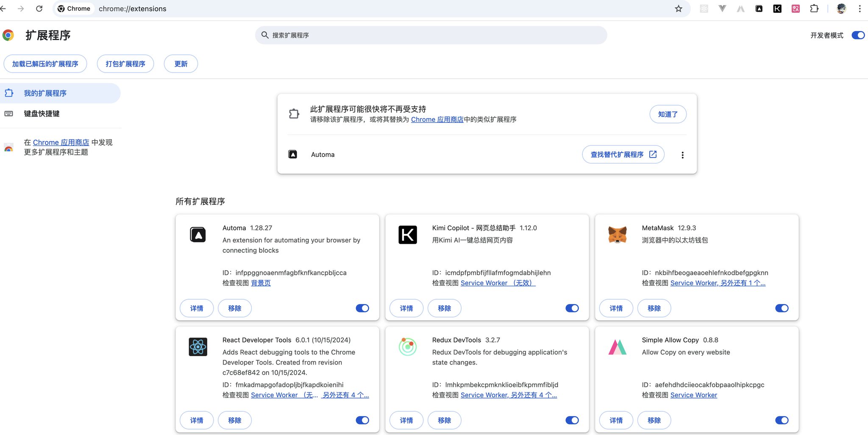Disable the Kimi Copilot toggle
The height and width of the screenshot is (435, 868).
coord(572,308)
